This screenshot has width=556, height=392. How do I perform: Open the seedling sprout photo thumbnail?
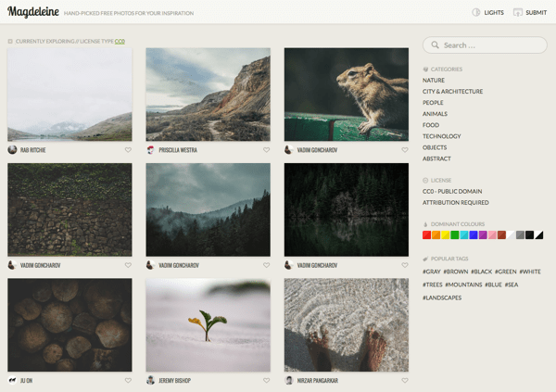click(x=208, y=325)
